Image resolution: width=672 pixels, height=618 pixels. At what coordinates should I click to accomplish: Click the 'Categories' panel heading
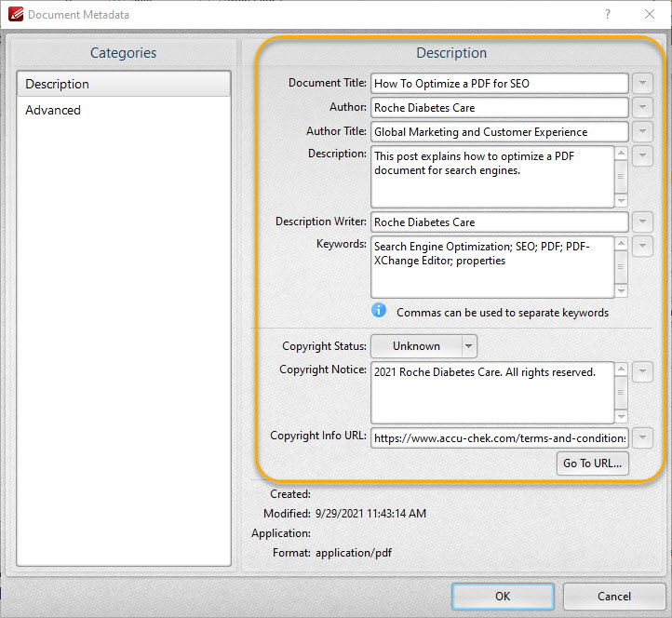[124, 53]
